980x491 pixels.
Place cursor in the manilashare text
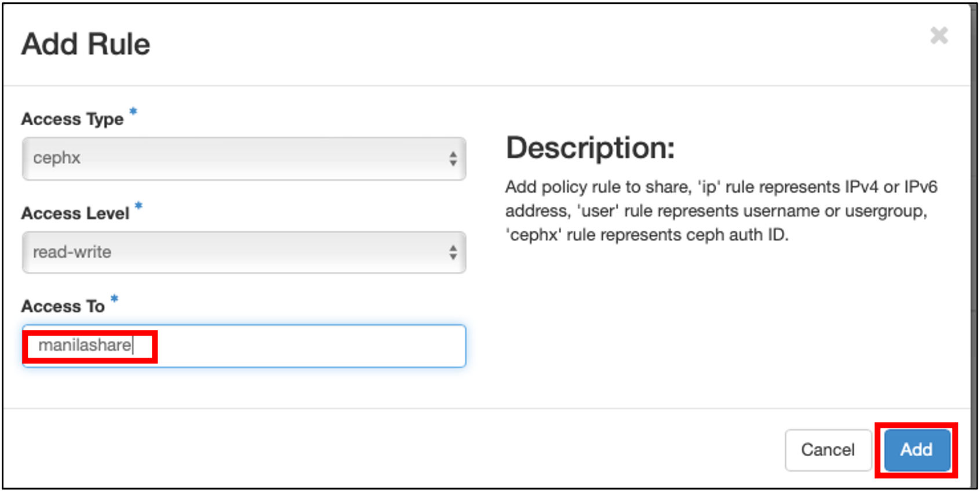[x=85, y=345]
